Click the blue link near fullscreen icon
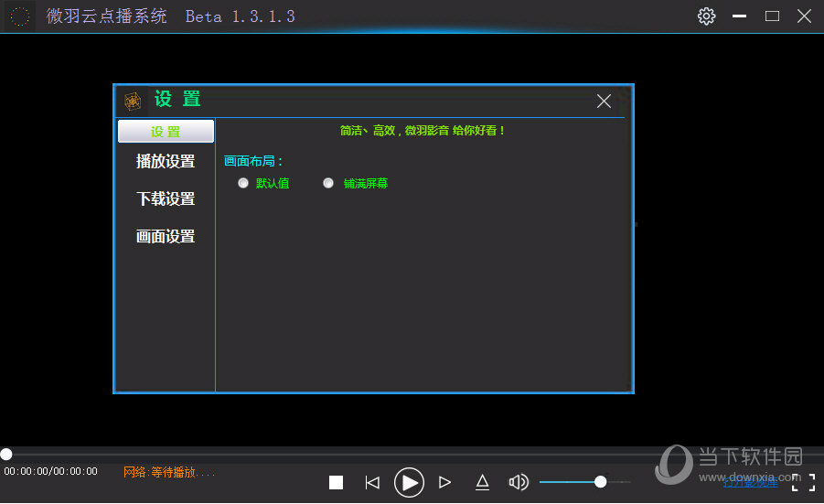This screenshot has width=824, height=504. tap(750, 481)
